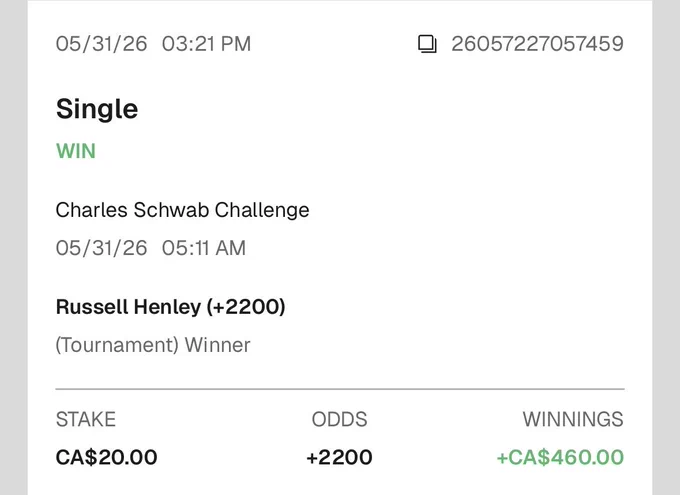The image size is (680, 495).
Task: Click the word Challenge in event title
Action: click(x=262, y=210)
